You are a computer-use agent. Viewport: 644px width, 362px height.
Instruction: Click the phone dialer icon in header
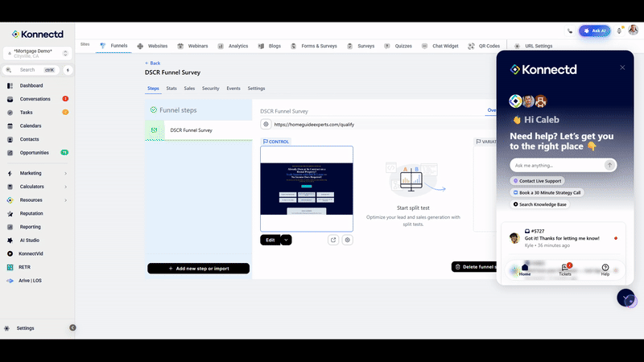tap(570, 31)
